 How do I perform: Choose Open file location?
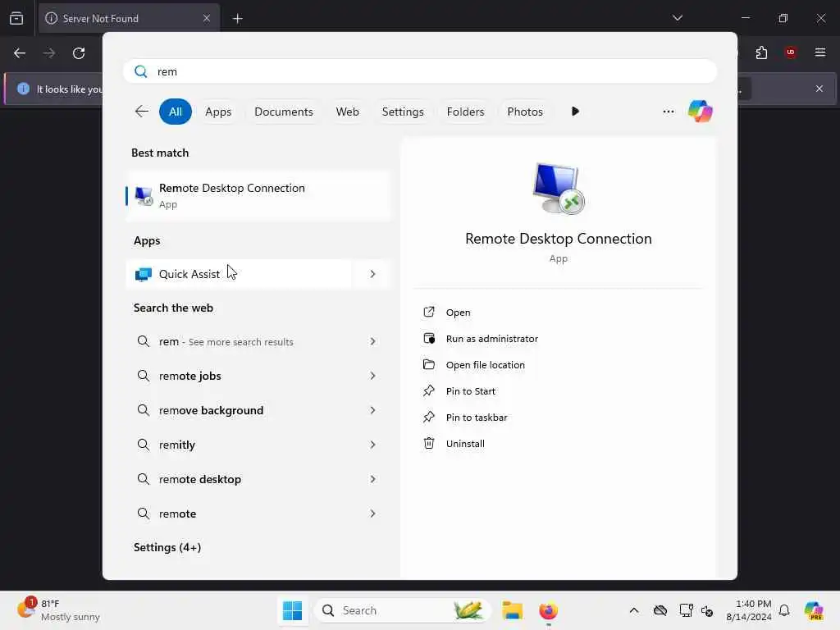click(486, 365)
